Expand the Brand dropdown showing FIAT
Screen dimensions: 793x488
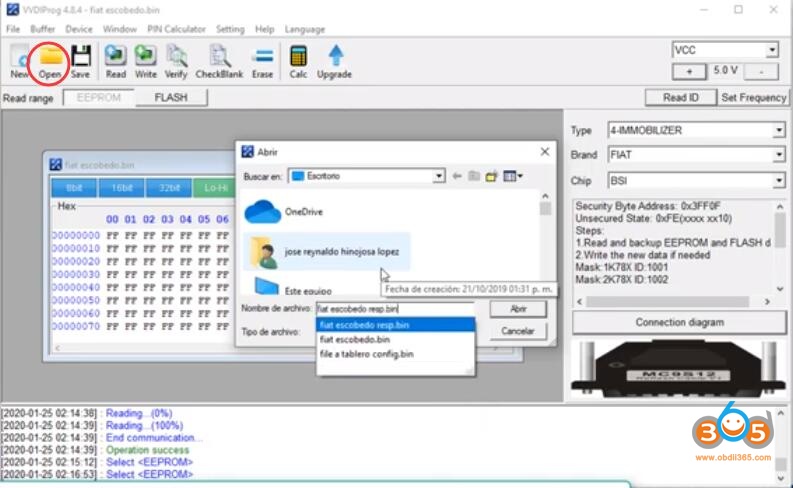point(778,155)
